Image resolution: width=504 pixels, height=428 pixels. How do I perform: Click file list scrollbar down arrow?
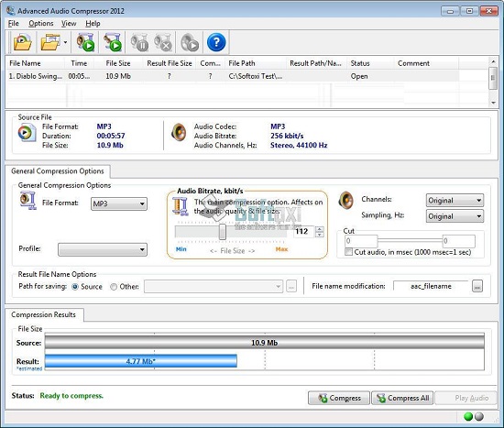click(493, 103)
